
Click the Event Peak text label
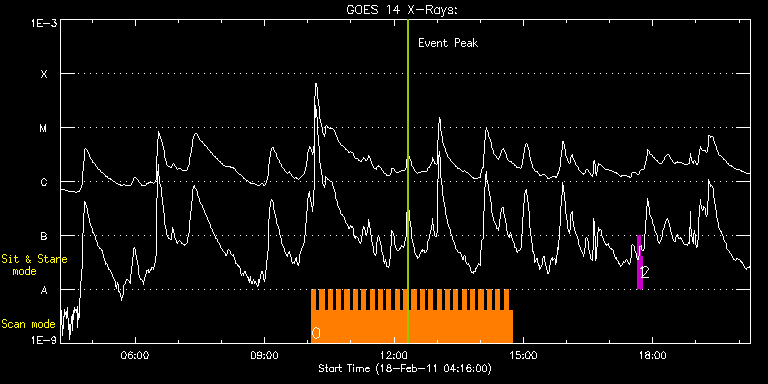point(448,43)
